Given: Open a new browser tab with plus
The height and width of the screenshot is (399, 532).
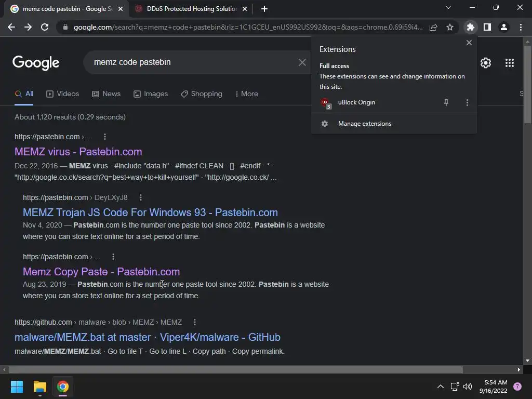Looking at the screenshot, I should click(x=264, y=9).
